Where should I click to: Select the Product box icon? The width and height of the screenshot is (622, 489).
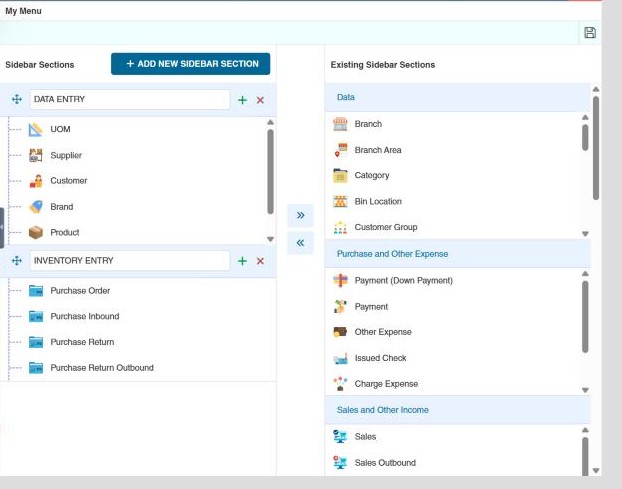pos(36,232)
